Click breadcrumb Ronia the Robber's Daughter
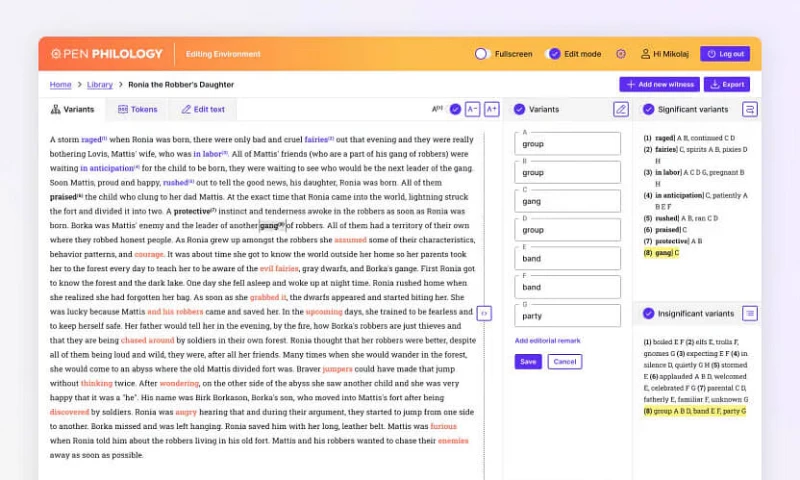 click(x=181, y=85)
